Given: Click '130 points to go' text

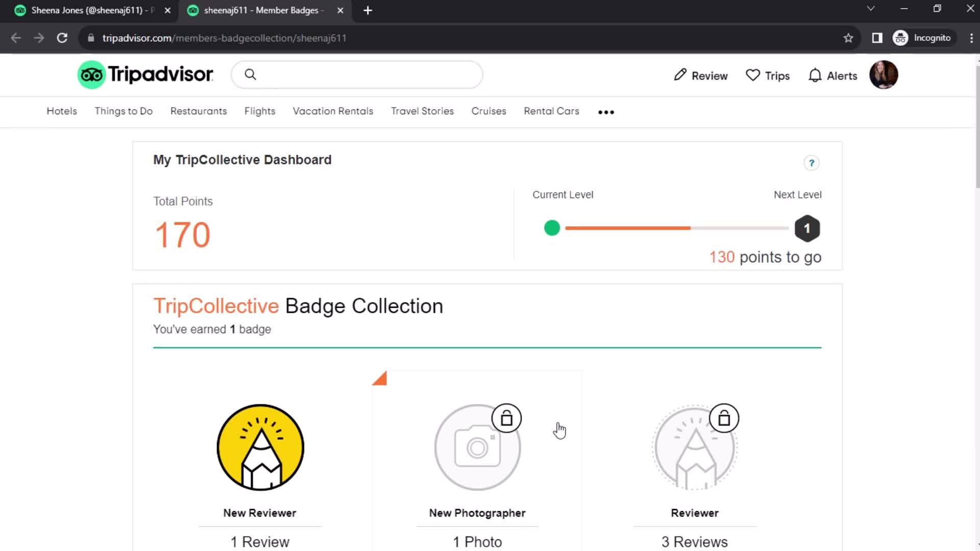Looking at the screenshot, I should tap(765, 257).
